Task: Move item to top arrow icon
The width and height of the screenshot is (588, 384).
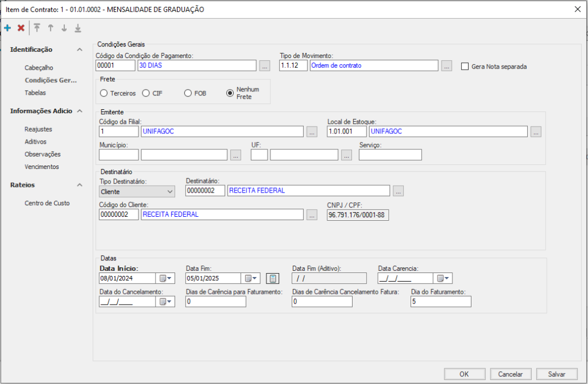Action: 37,28
